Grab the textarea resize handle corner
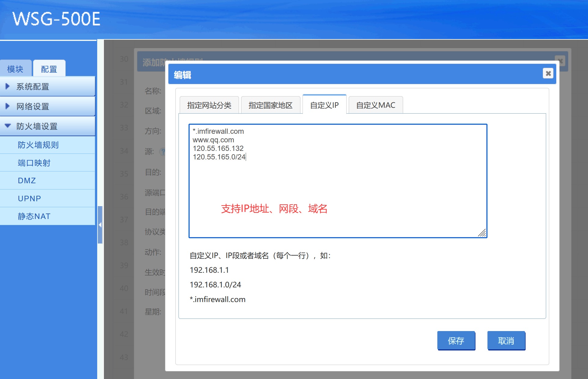The height and width of the screenshot is (379, 588). tap(482, 233)
